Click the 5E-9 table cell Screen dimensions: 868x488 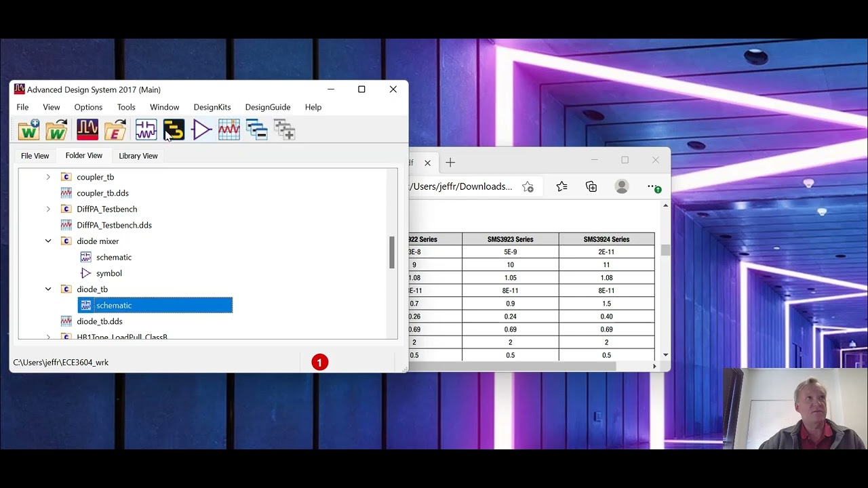pyautogui.click(x=511, y=252)
